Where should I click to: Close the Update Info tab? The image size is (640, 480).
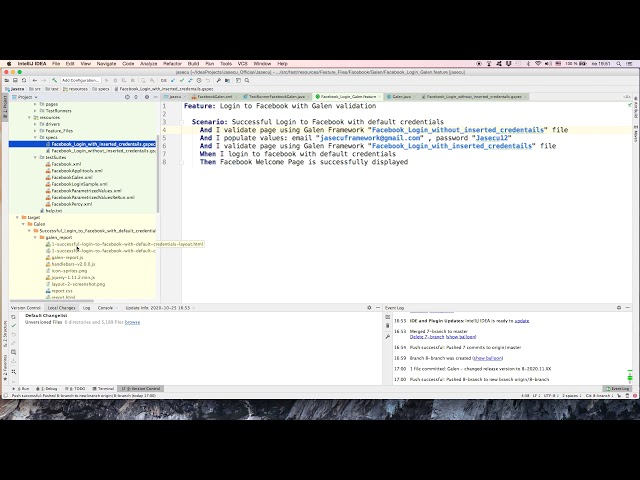click(194, 308)
